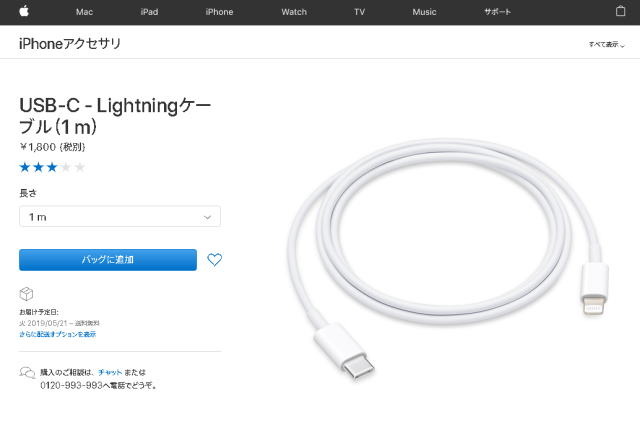Open the さらに配送オプションを表示 link
640x435 pixels.
[58, 334]
